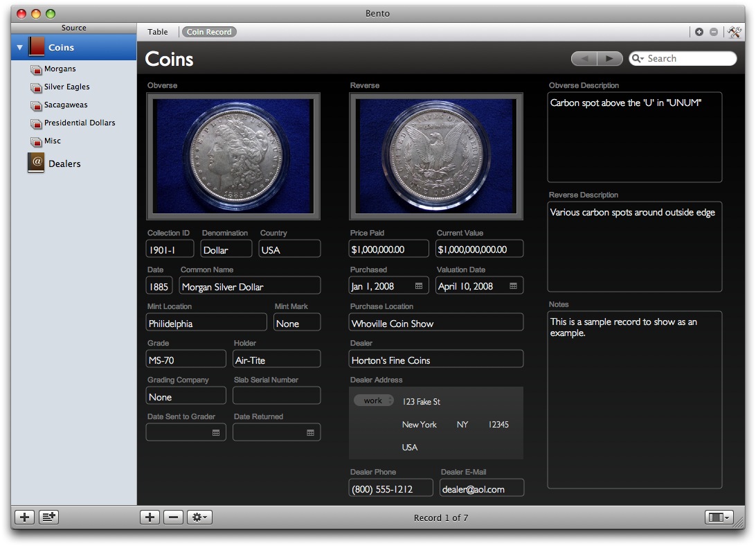Viewport: 756px width, 546px height.
Task: Click the remove form minus icon in toolbar
Action: [x=714, y=32]
